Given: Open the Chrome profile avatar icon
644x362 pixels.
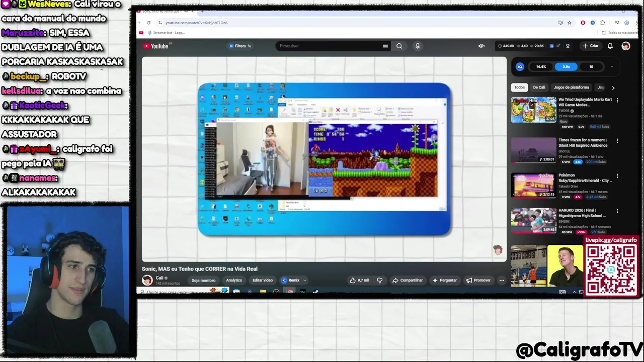Looking at the screenshot, I should 626,23.
